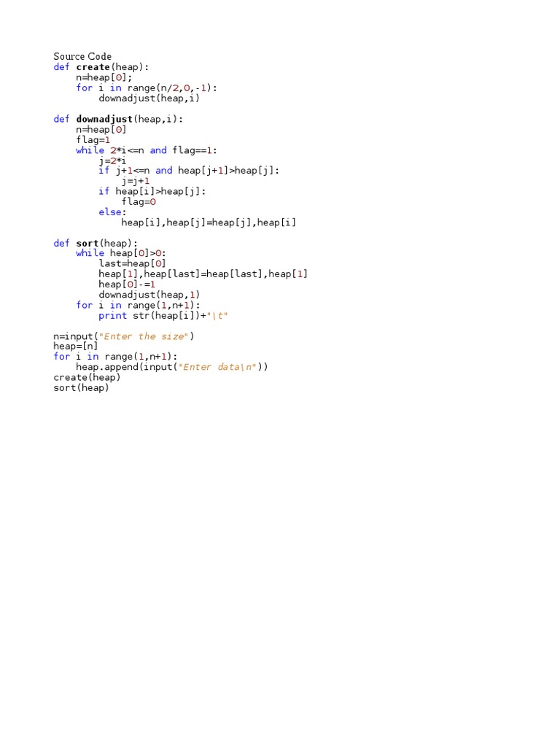
Task: Click the 'else:' line
Action: (112, 212)
